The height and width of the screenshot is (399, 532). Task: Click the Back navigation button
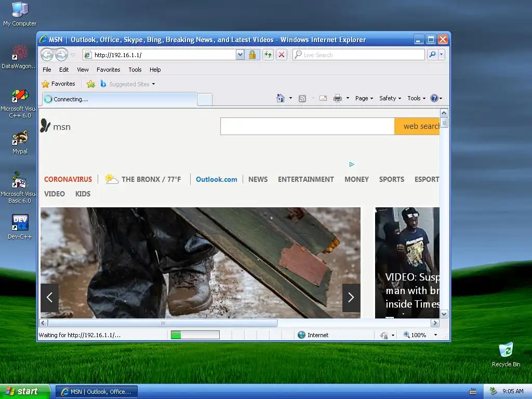point(47,55)
